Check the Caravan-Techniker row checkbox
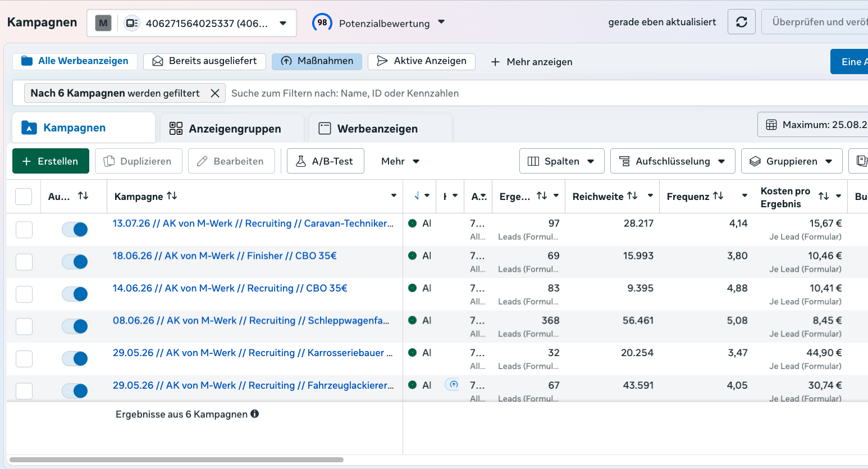This screenshot has height=469, width=868. (24, 229)
